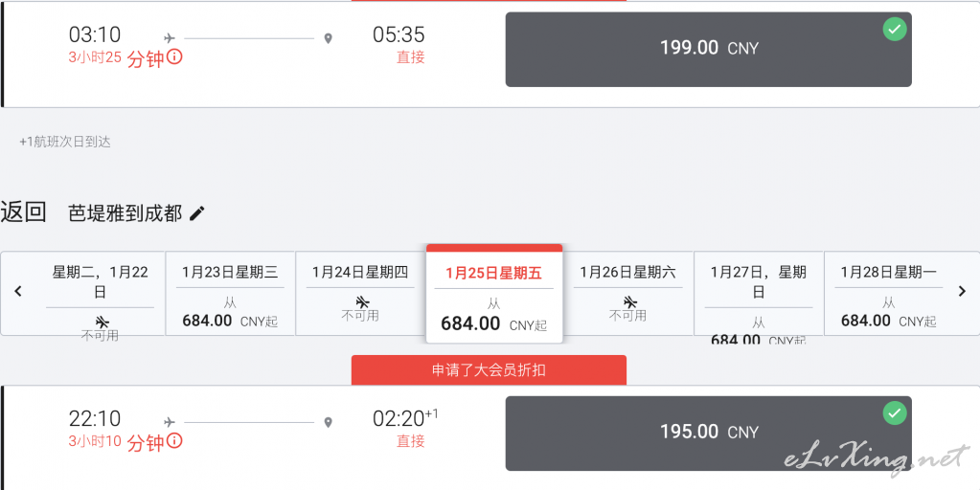
Task: Click the 星期二，1月22日 unavailable date
Action: coord(100,294)
